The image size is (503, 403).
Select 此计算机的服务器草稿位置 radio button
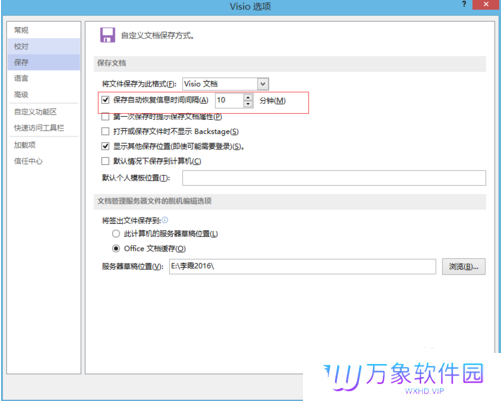click(x=116, y=234)
